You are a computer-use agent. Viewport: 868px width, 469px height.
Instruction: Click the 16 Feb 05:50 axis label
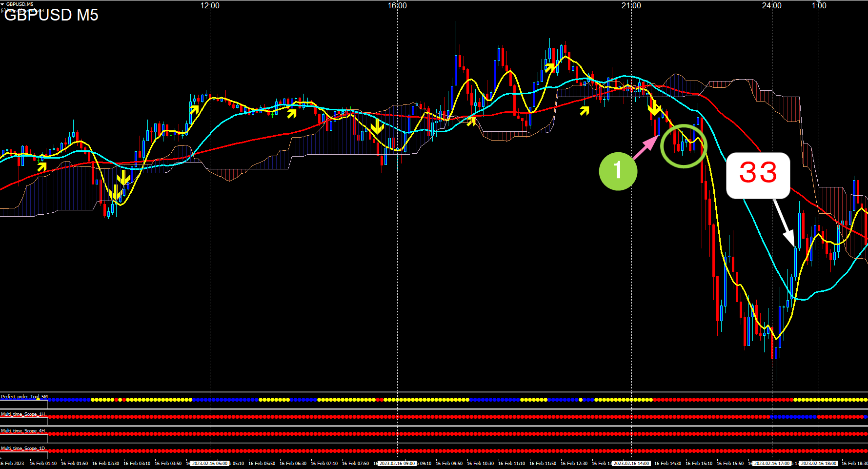click(x=262, y=464)
